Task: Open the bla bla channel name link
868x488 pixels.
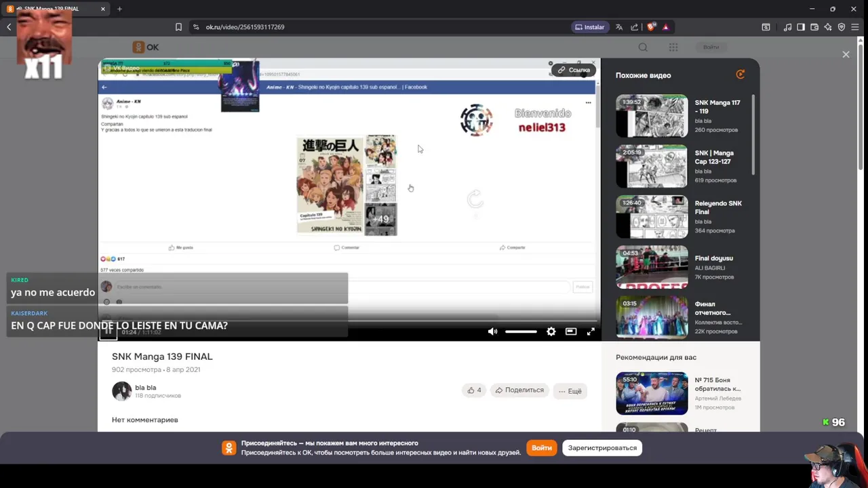Action: (145, 388)
